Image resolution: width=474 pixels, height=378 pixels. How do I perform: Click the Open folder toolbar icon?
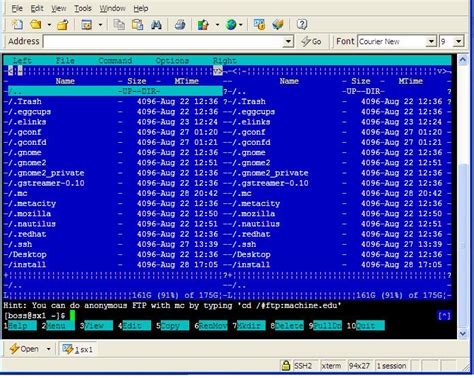click(x=36, y=24)
